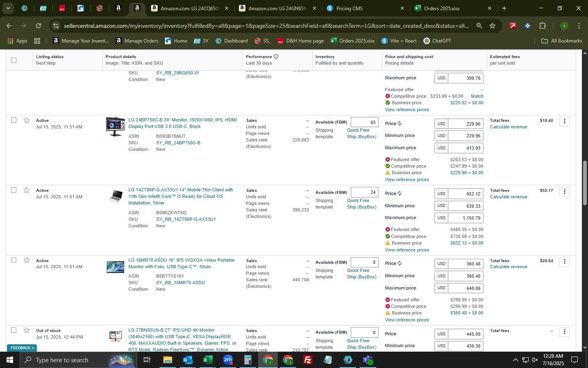Viewport: 588px width, 368px height.
Task: Open the tab search dropdown arrow
Action: (x=8, y=8)
